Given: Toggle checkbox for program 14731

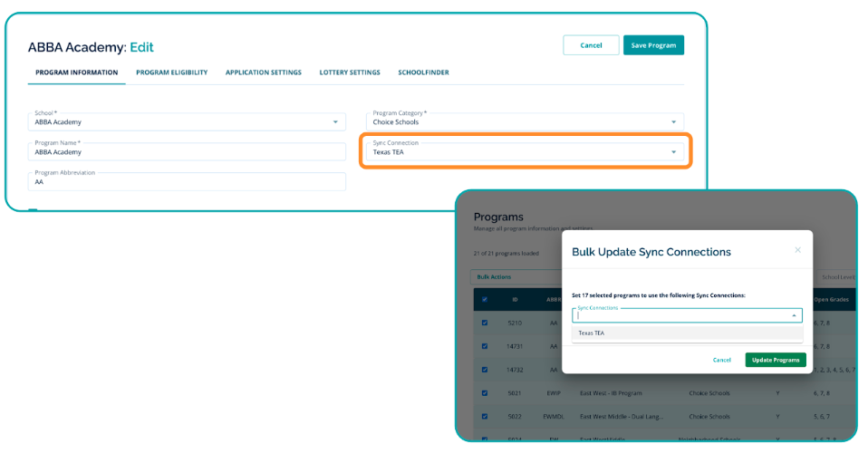Looking at the screenshot, I should [485, 346].
